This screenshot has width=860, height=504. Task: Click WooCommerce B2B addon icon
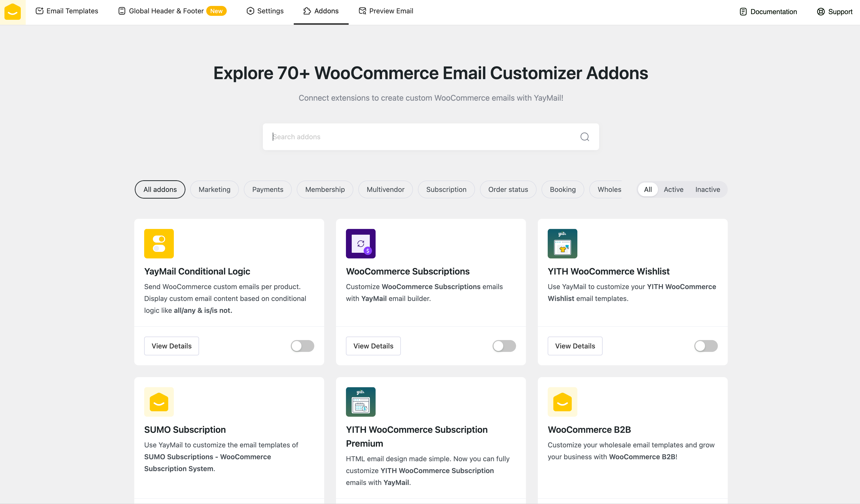coord(562,402)
